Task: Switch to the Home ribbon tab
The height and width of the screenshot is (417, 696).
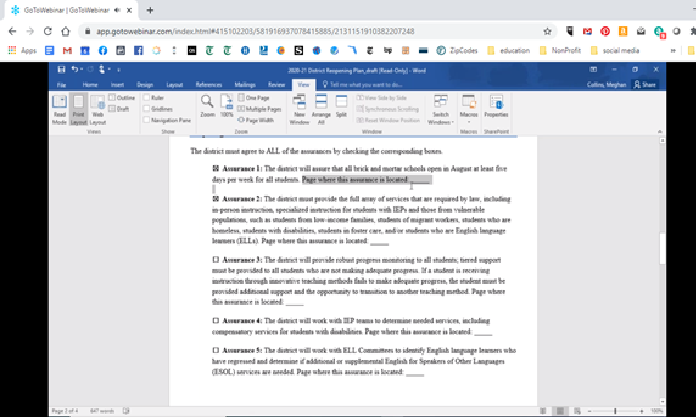Action: click(x=90, y=85)
